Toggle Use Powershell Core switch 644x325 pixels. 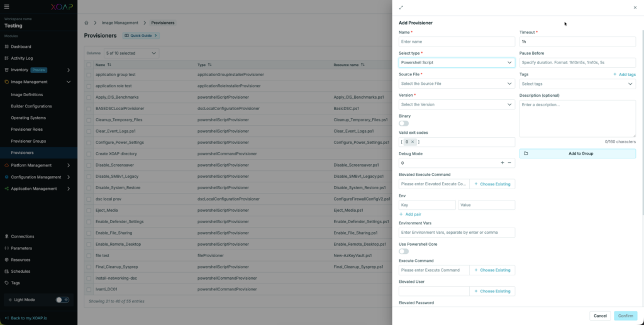[x=404, y=251]
